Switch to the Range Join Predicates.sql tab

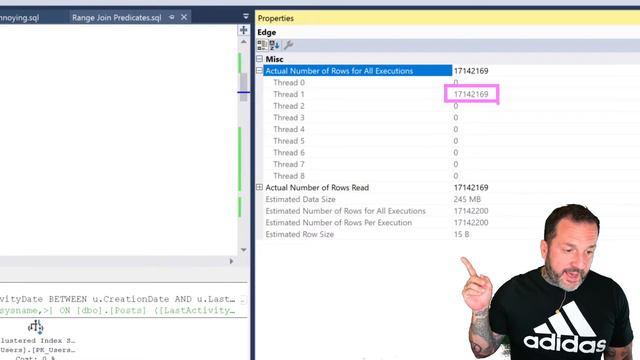[117, 18]
